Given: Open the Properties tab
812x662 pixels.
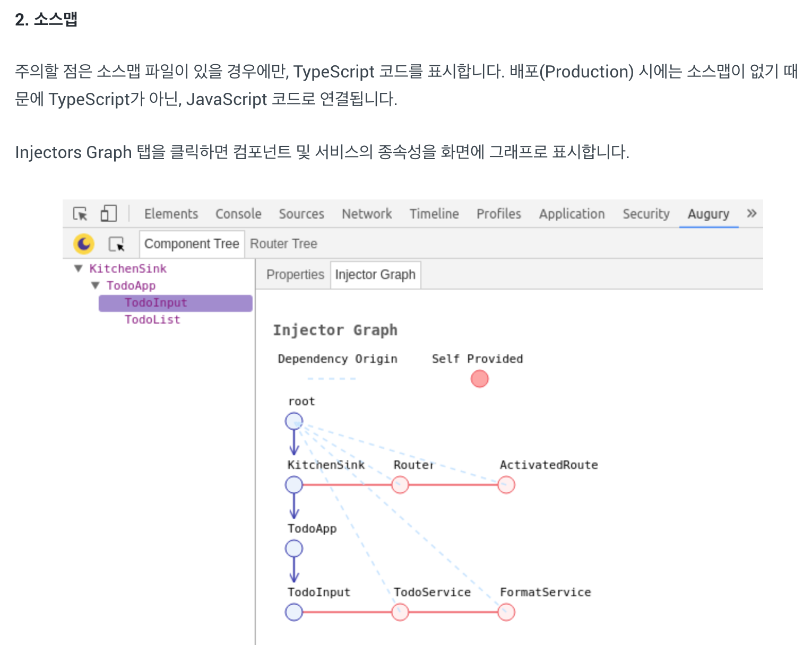Looking at the screenshot, I should pos(295,275).
